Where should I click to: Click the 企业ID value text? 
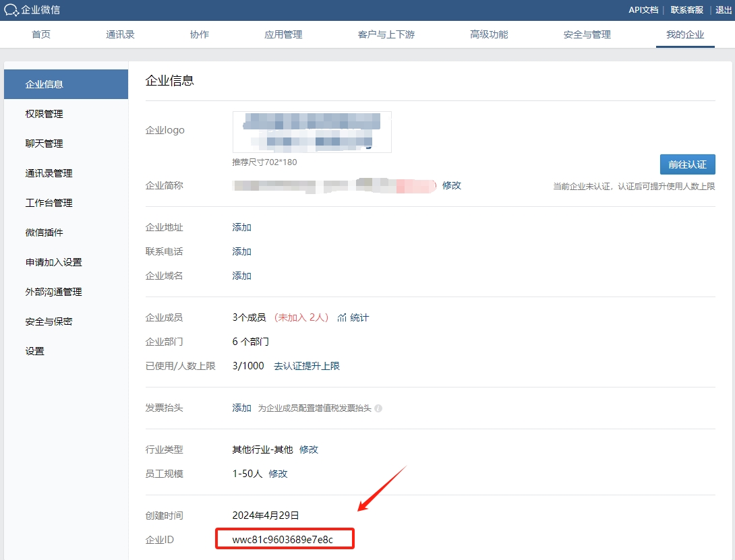[x=283, y=540]
